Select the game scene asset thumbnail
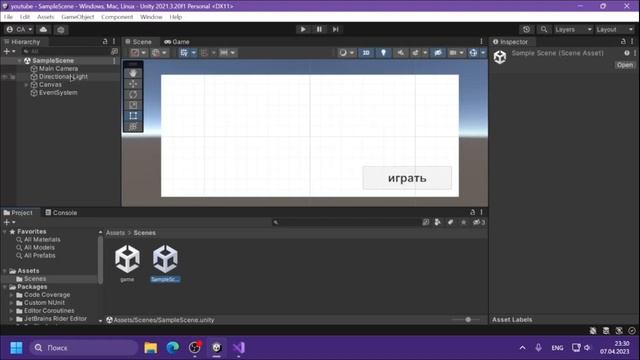Image resolution: width=640 pixels, height=360 pixels. pos(127,263)
